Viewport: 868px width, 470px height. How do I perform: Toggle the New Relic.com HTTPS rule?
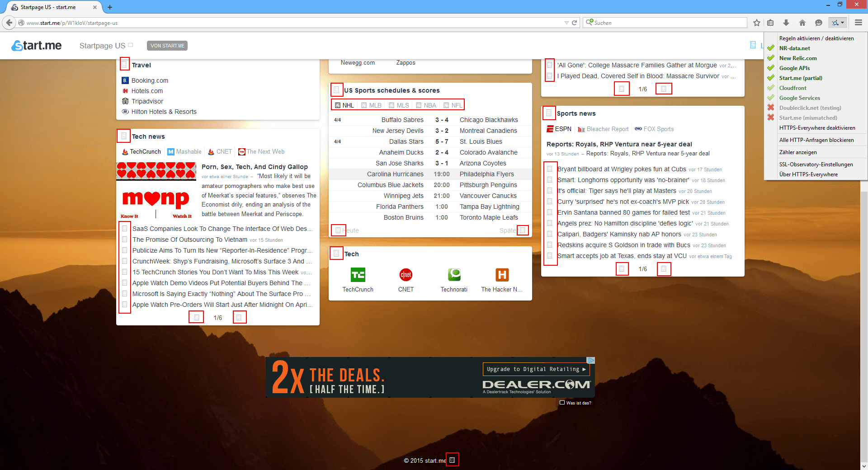tap(797, 58)
